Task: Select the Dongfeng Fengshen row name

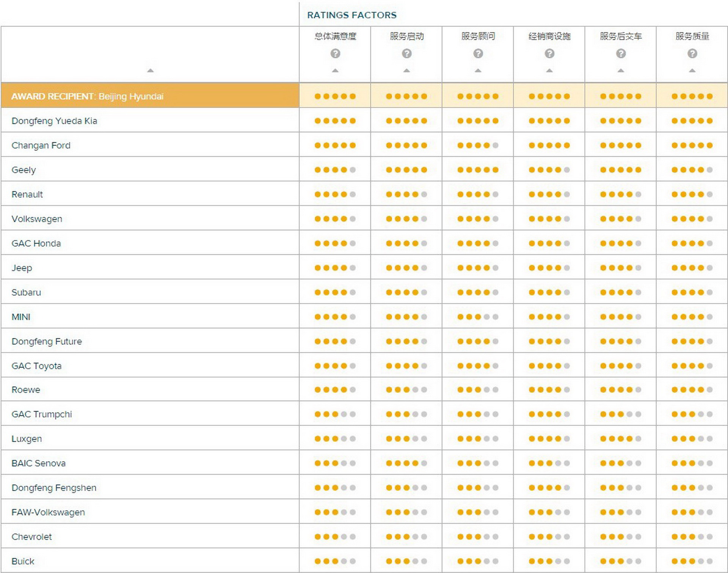Action: 54,488
